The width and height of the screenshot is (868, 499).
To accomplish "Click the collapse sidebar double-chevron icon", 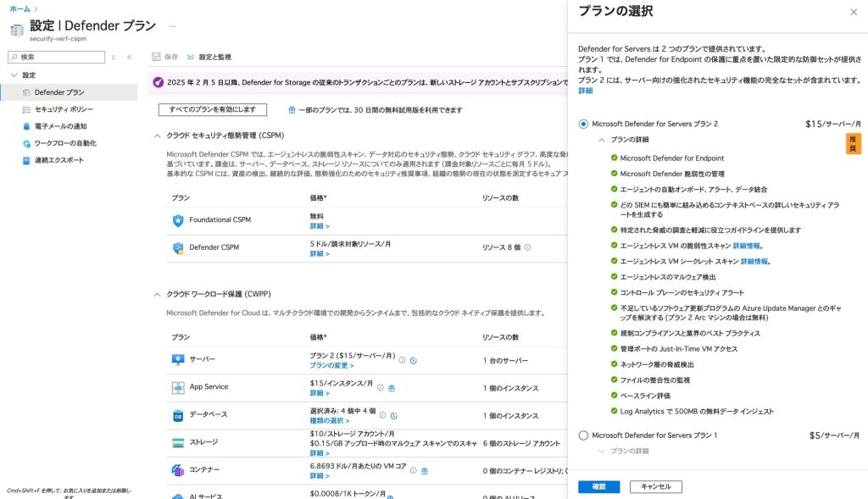I will pyautogui.click(x=129, y=57).
